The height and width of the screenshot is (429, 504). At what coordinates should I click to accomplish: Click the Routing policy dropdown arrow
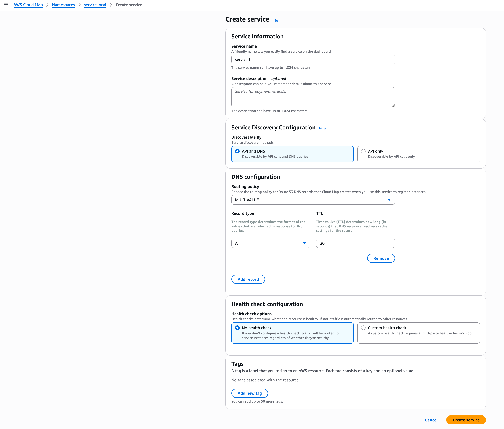(x=389, y=200)
